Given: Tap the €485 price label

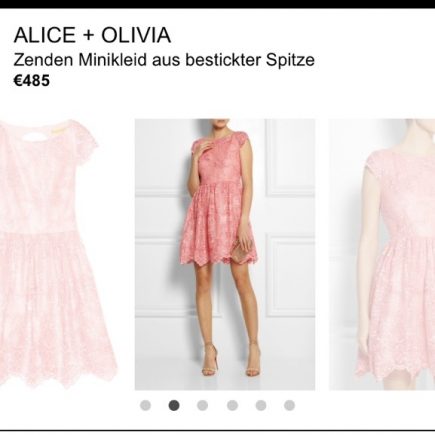Looking at the screenshot, I should click(x=31, y=81).
